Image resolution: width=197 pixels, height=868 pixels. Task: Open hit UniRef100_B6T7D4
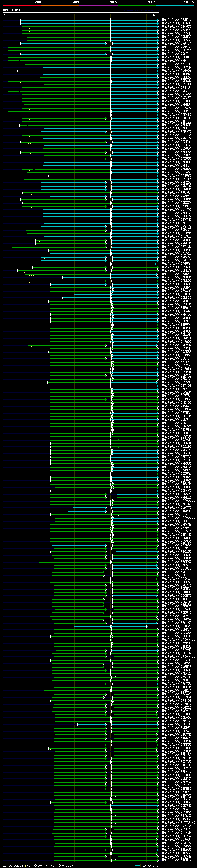tap(177, 64)
